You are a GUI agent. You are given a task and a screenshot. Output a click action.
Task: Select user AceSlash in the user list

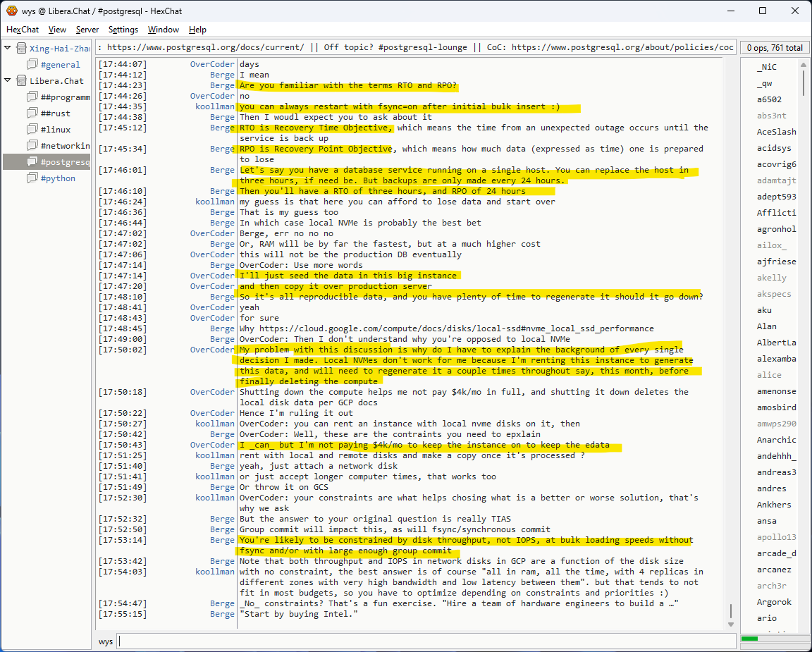(x=776, y=132)
